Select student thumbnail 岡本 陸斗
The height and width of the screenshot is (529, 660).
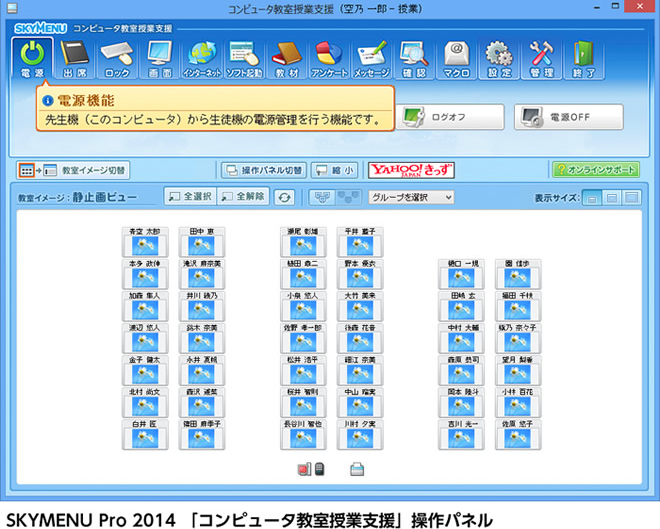tap(461, 403)
